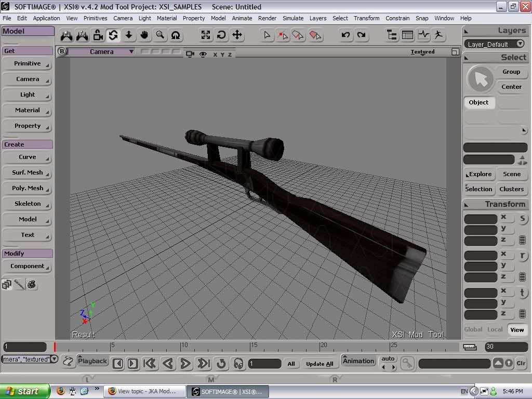Viewport: 532px width, 399px height.
Task: Select the arrow selection tool
Action: (267, 35)
